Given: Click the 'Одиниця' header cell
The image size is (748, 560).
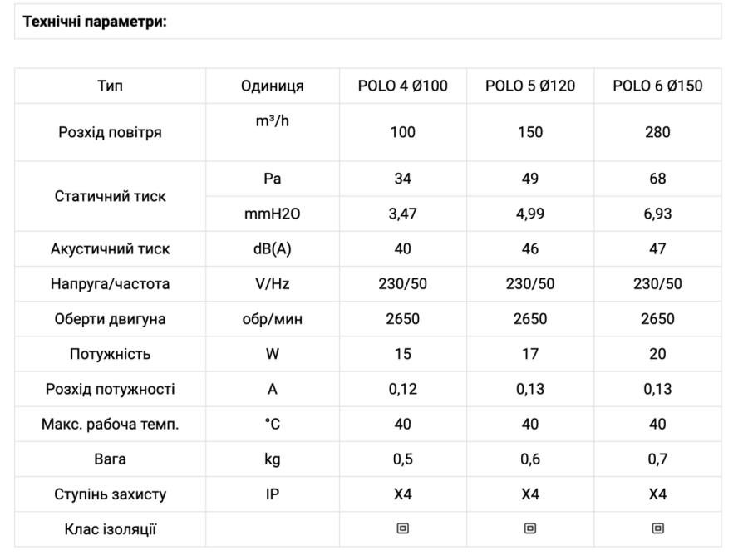Looking at the screenshot, I should click(273, 86).
